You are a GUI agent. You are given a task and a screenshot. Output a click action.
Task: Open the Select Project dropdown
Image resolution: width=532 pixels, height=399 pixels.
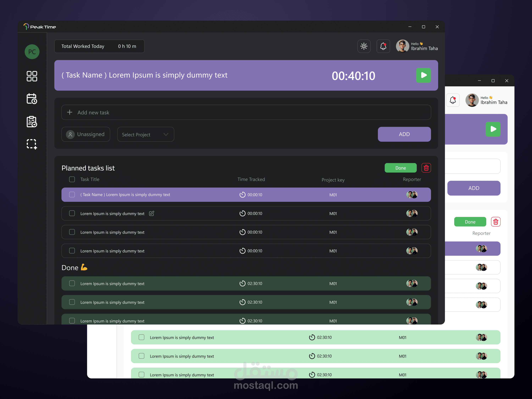[145, 134]
